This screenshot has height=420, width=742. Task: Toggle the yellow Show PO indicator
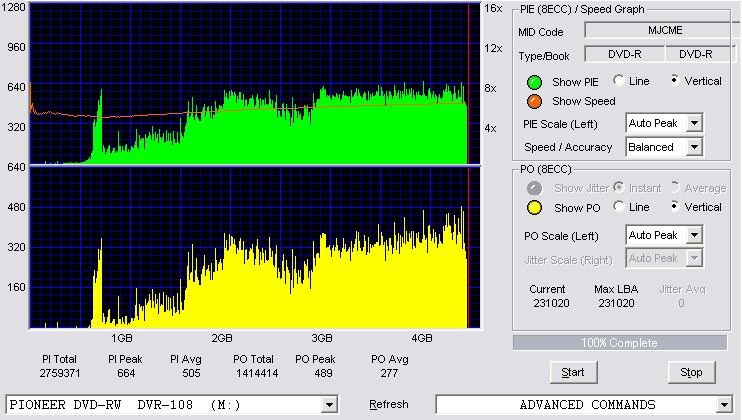534,208
